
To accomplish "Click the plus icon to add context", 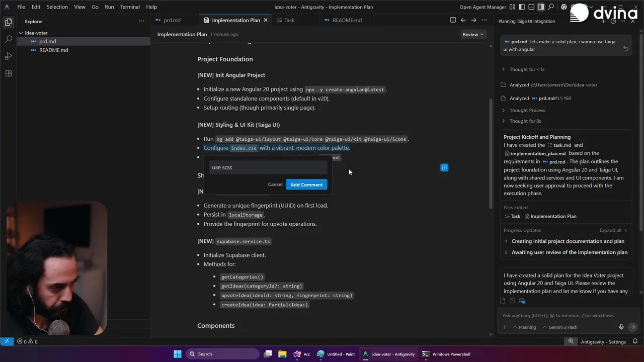I will (505, 327).
